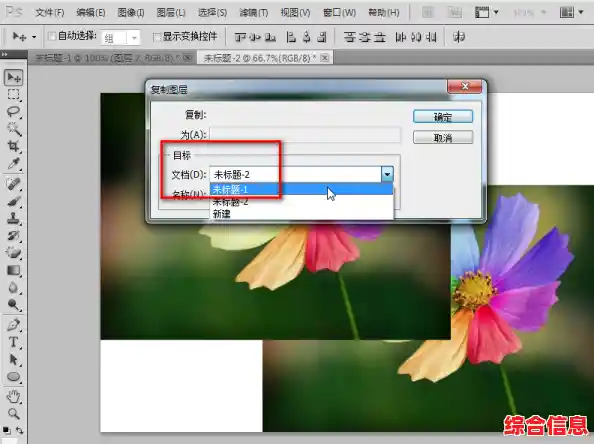Align vertical centers in options bar
This screenshot has width=594, height=444.
coord(255,37)
